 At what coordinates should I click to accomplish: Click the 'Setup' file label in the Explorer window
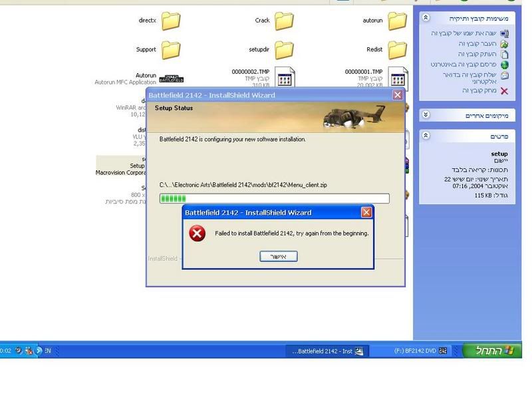138,166
